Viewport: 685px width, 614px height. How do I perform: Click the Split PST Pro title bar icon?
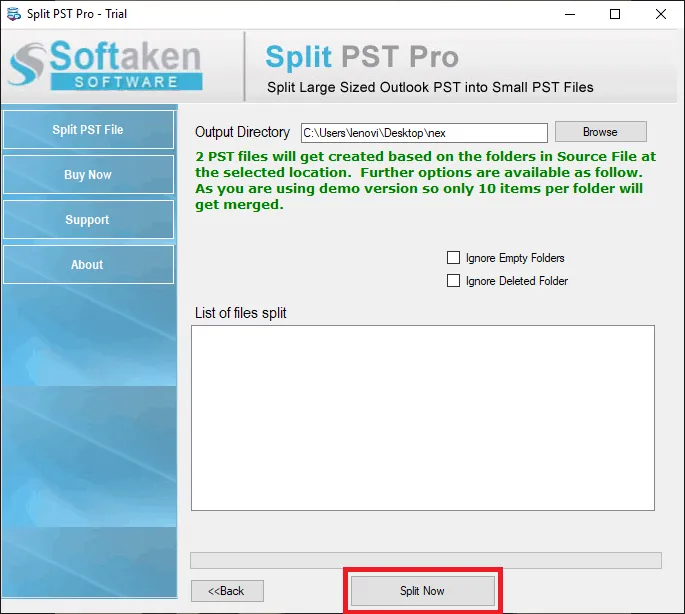14,14
